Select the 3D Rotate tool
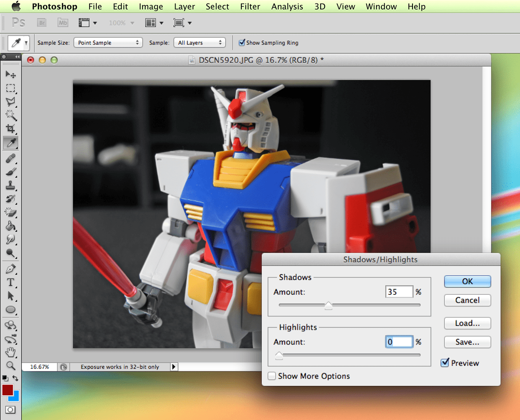 (10, 325)
